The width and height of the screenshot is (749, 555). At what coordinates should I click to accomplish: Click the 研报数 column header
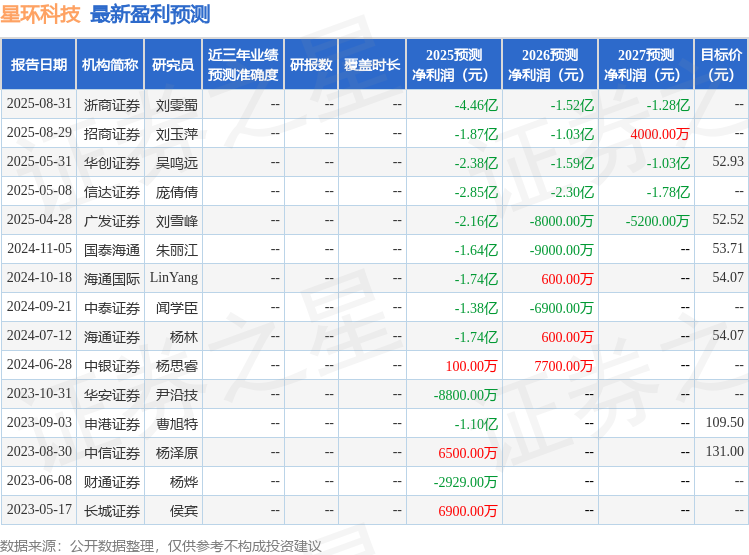click(311, 64)
